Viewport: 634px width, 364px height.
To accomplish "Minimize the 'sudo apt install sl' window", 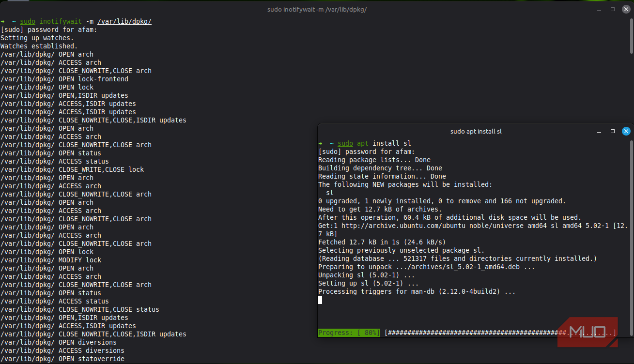I will 600,132.
